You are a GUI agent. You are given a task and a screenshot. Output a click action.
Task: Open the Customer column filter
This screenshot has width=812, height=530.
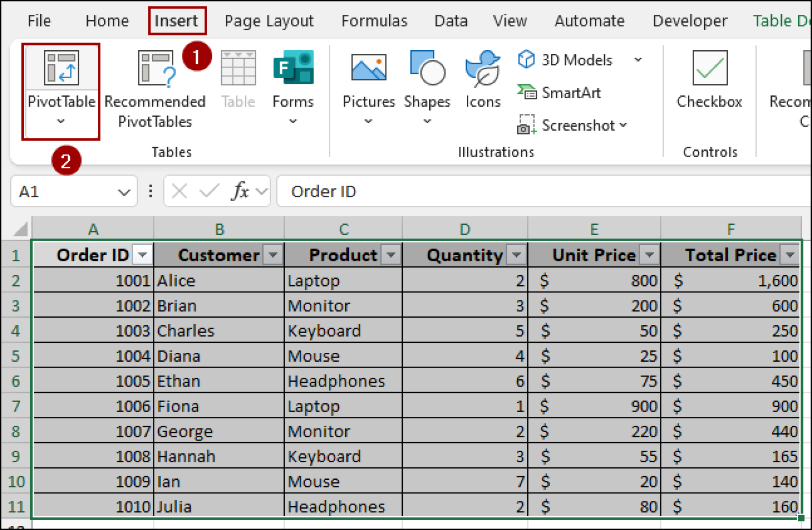tap(273, 254)
